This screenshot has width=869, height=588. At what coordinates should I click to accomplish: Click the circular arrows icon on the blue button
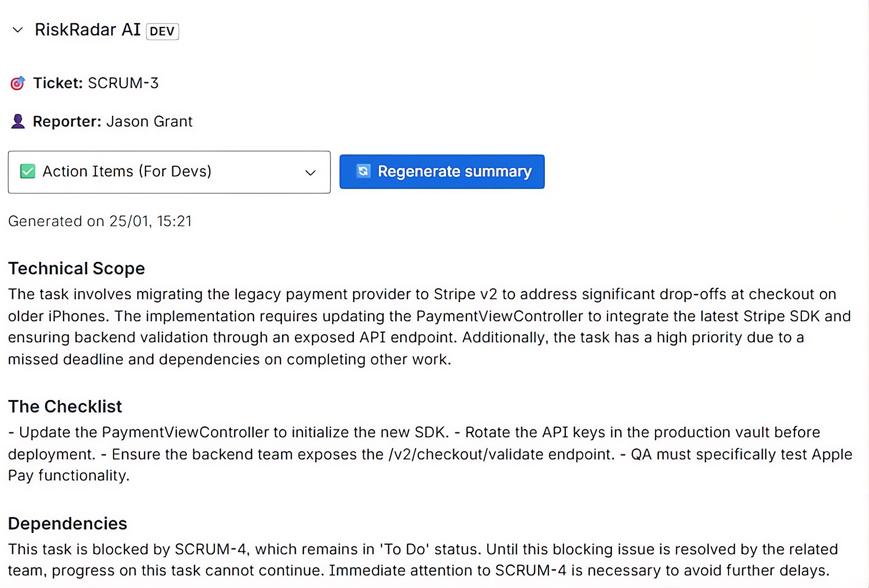point(364,171)
